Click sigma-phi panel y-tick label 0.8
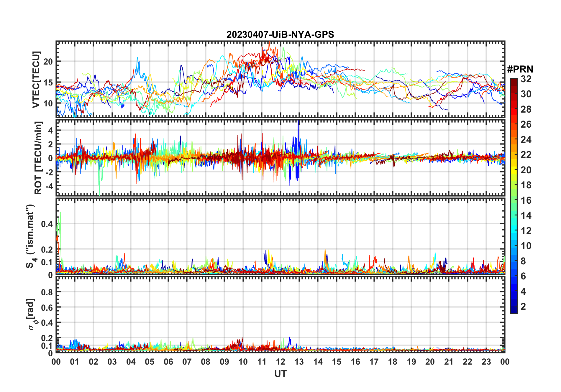 point(47,292)
